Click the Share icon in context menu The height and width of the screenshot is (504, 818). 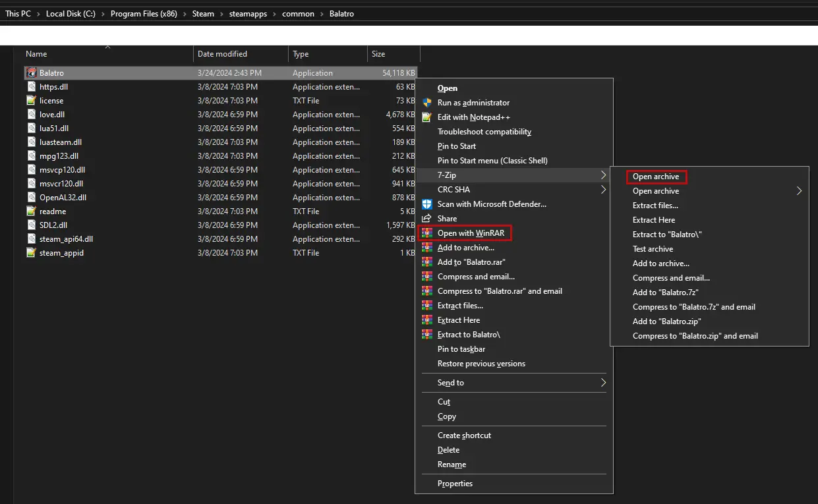coord(426,219)
